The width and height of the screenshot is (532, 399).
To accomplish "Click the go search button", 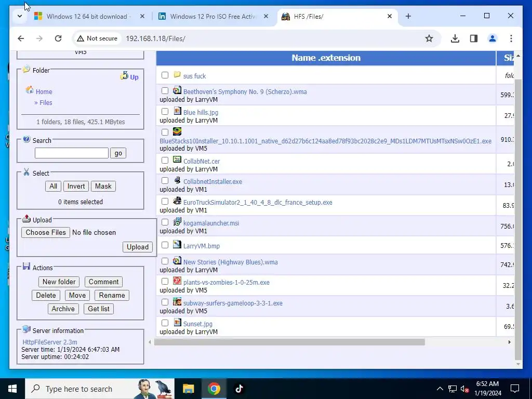I will (x=118, y=153).
